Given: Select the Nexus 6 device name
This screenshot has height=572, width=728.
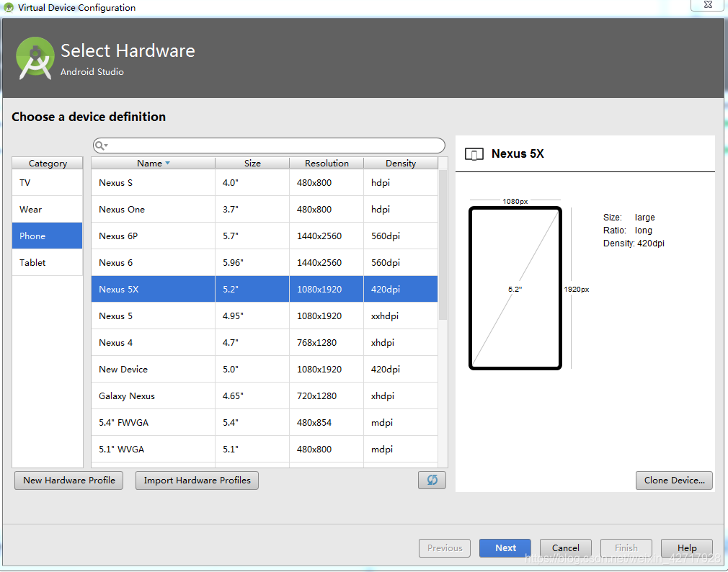Looking at the screenshot, I should click(115, 262).
